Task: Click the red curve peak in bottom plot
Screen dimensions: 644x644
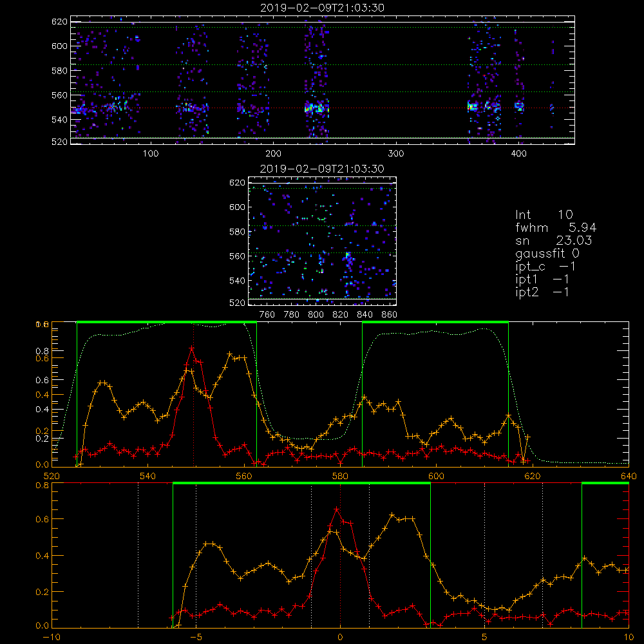Action: tap(337, 509)
